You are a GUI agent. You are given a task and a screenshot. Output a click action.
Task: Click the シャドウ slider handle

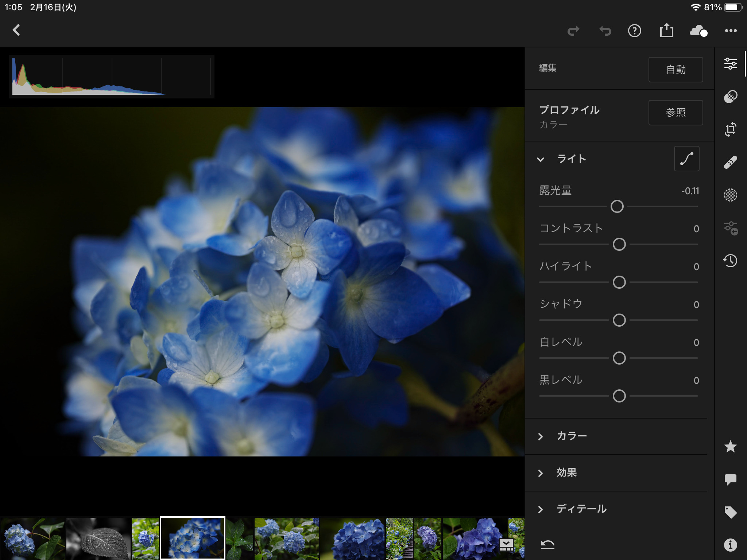(x=619, y=320)
